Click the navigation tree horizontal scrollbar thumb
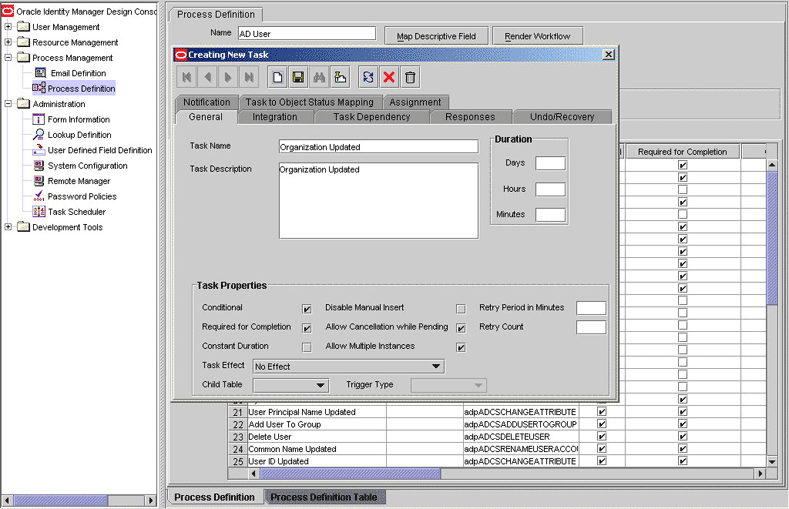This screenshot has height=509, width=789. pyautogui.click(x=60, y=500)
